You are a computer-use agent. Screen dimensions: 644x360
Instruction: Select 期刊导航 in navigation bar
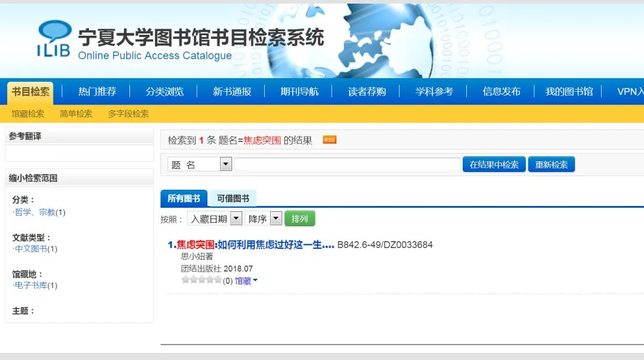pos(299,91)
